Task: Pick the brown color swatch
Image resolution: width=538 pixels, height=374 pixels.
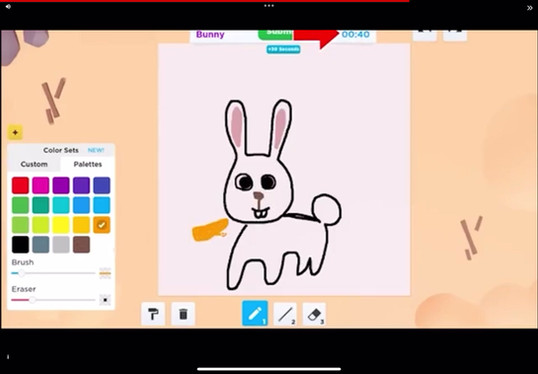Action: [81, 244]
